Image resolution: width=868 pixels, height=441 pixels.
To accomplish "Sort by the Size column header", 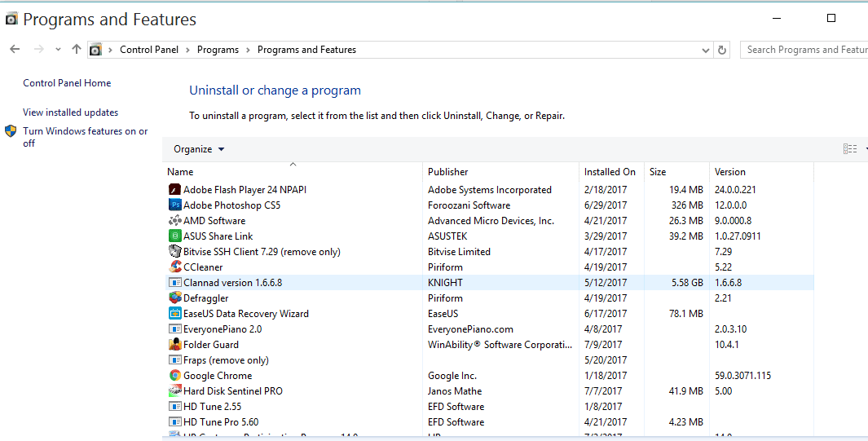I will tap(677, 171).
